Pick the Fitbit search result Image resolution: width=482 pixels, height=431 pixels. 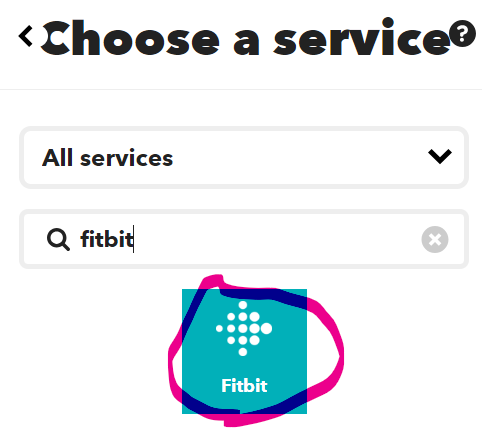(244, 351)
